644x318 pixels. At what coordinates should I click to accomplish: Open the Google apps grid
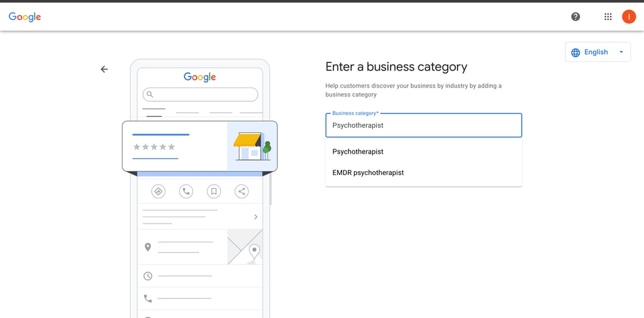coord(608,17)
